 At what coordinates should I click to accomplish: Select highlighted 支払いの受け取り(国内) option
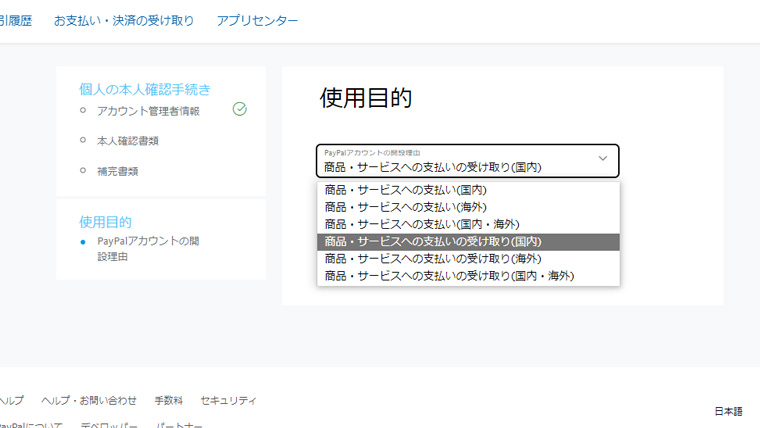pyautogui.click(x=432, y=241)
